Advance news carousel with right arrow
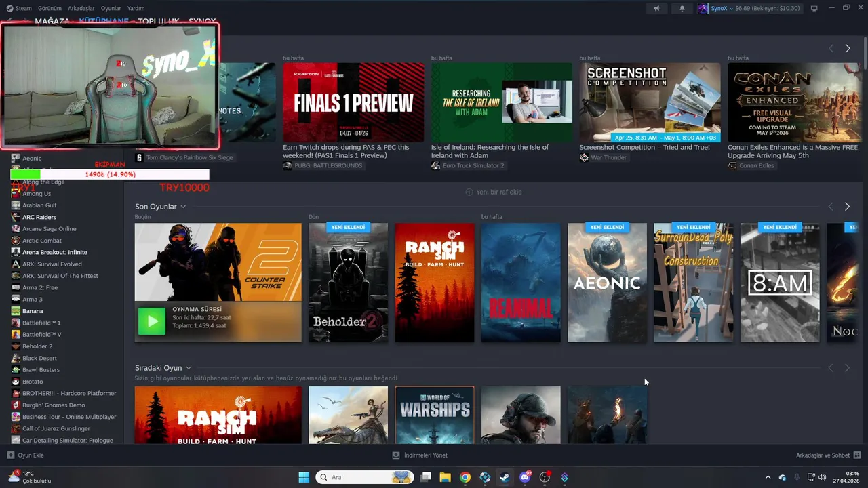 pyautogui.click(x=847, y=48)
